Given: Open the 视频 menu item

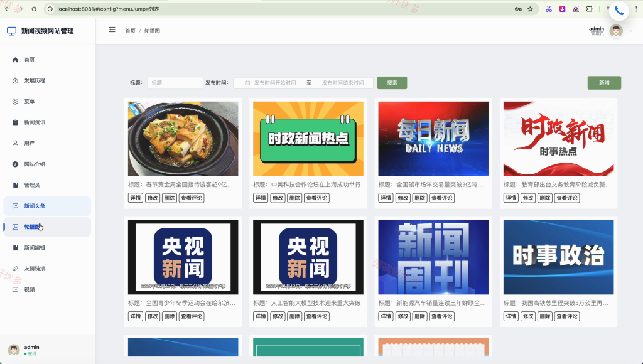Looking at the screenshot, I should point(47,290).
